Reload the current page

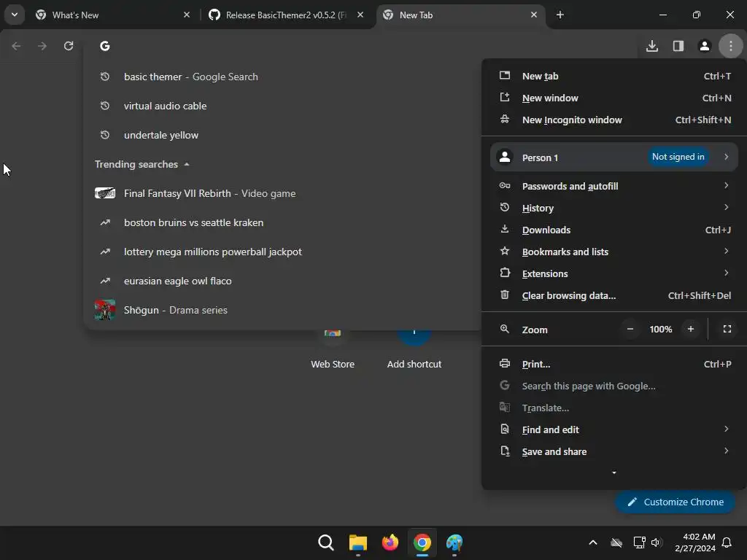point(69,46)
